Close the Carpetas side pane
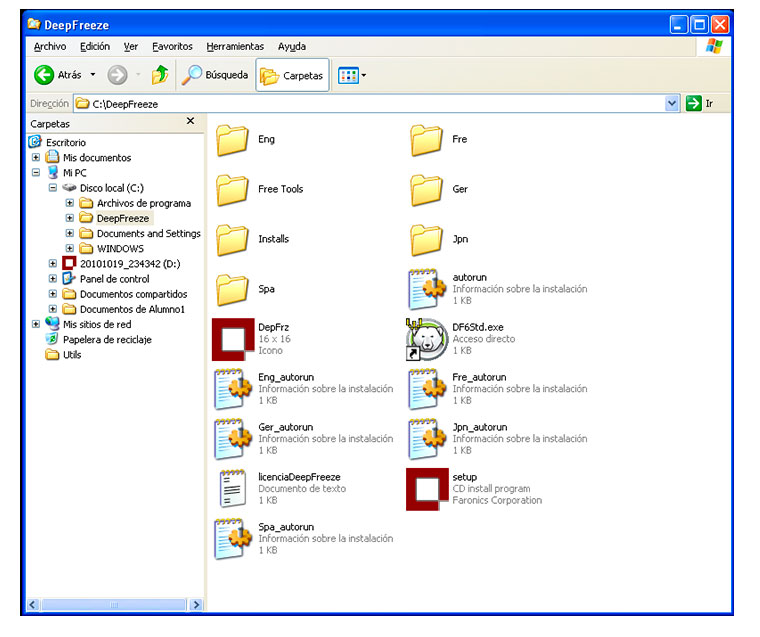Viewport: 760px width, 637px height. pyautogui.click(x=190, y=121)
